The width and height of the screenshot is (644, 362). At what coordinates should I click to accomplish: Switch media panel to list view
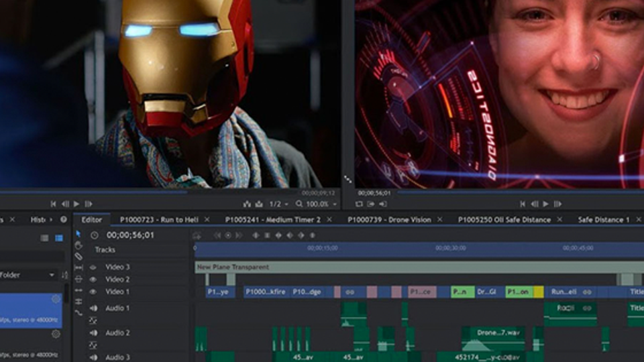[44, 238]
